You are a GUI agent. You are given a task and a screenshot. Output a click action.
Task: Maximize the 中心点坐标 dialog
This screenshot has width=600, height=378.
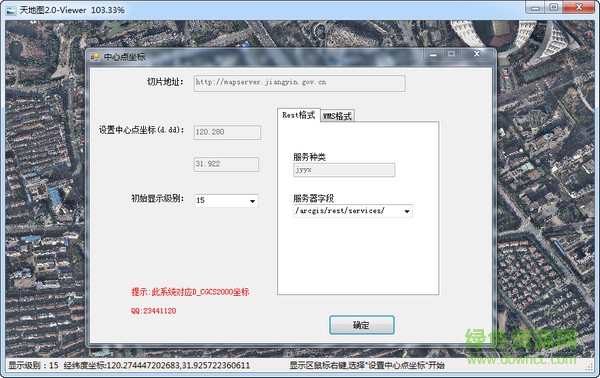[452, 54]
